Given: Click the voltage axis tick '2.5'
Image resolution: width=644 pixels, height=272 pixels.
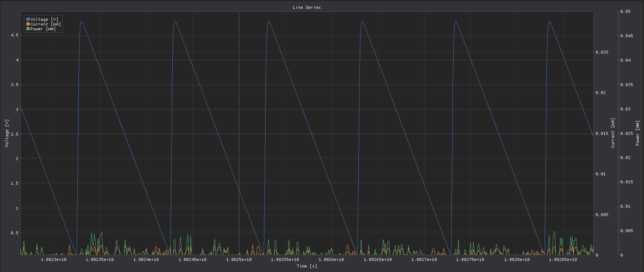Looking at the screenshot, I should (15, 134).
